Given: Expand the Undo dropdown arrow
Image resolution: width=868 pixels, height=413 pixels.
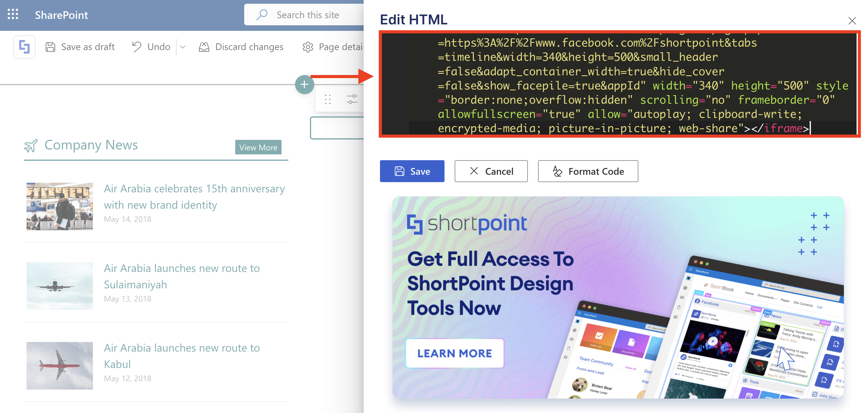Looking at the screenshot, I should [183, 47].
